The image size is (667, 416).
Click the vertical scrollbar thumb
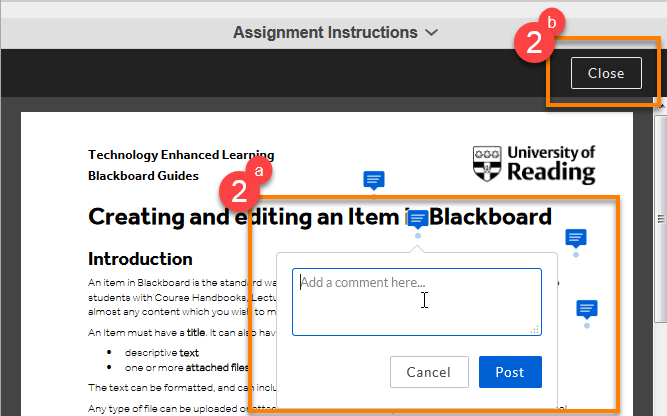click(661, 217)
